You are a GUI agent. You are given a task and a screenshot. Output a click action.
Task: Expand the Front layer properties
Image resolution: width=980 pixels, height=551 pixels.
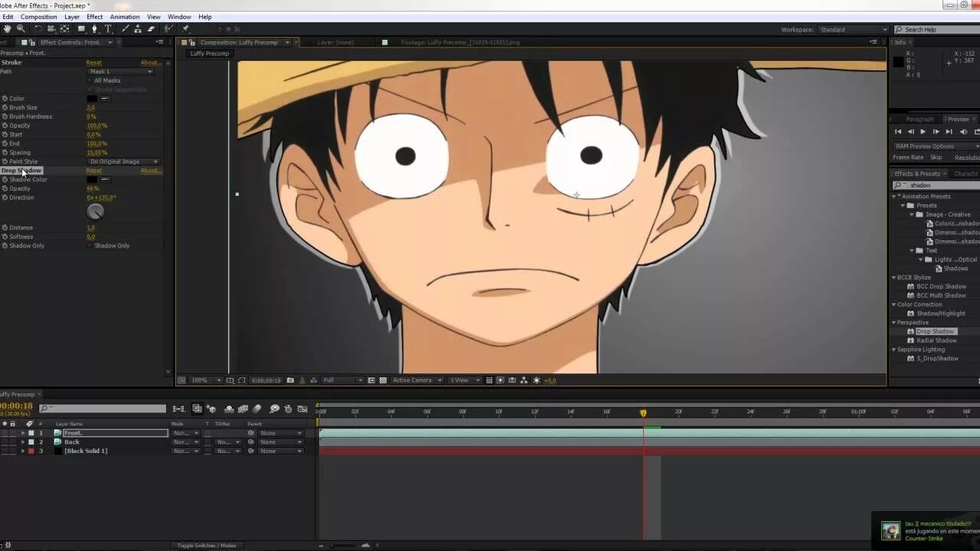pyautogui.click(x=22, y=433)
